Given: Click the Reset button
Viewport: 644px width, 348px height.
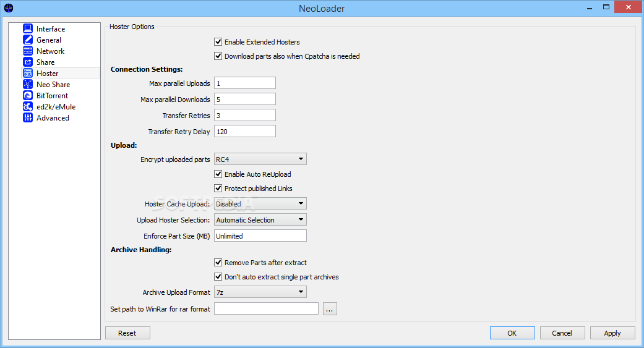Looking at the screenshot, I should (x=127, y=333).
